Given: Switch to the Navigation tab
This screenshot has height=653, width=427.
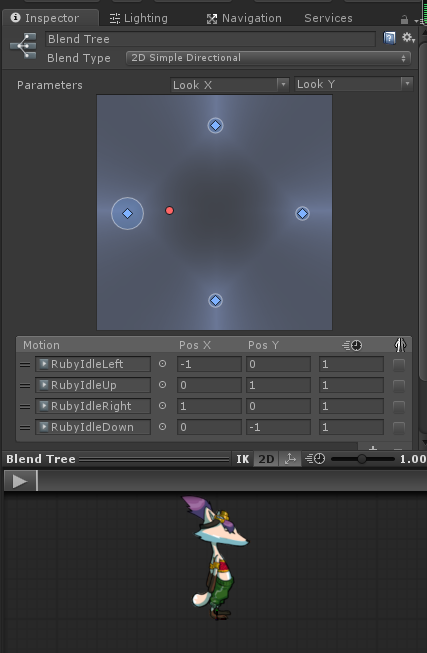Looking at the screenshot, I should pyautogui.click(x=244, y=18).
